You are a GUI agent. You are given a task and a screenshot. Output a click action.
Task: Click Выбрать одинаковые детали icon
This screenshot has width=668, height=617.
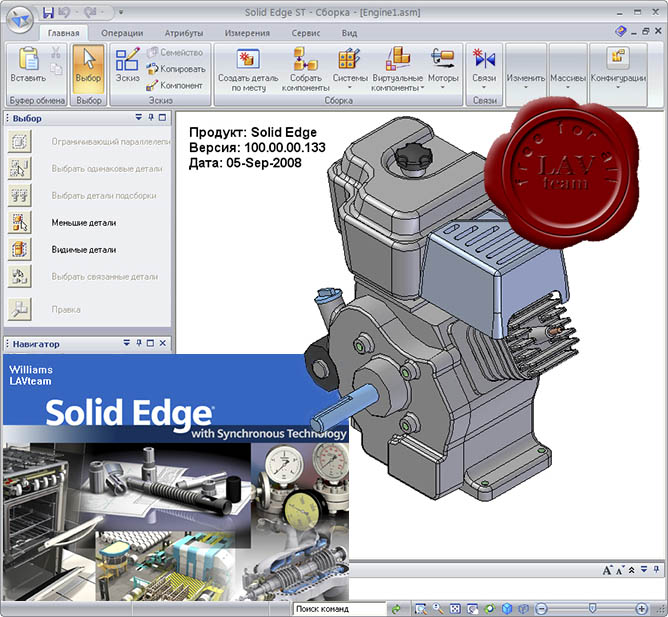tap(19, 168)
